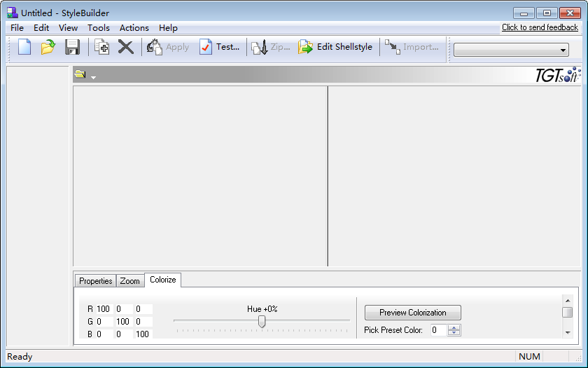Decrease Pick Preset Color with down spinner
The height and width of the screenshot is (368, 588).
click(x=454, y=333)
